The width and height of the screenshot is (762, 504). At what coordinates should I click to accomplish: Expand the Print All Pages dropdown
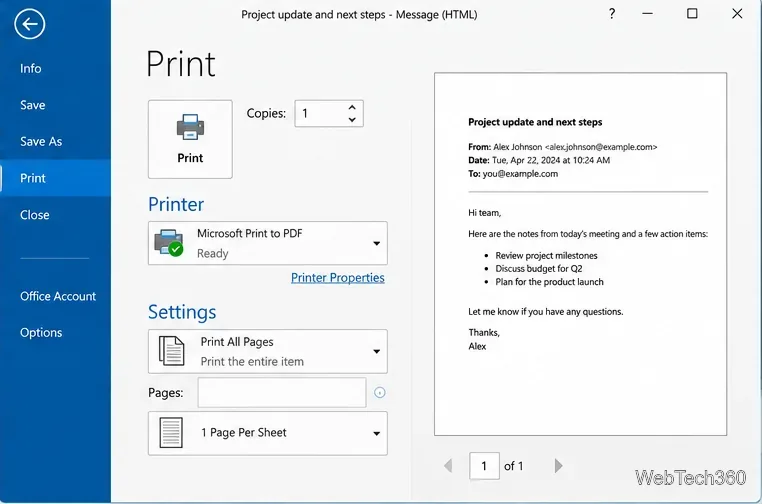268,351
